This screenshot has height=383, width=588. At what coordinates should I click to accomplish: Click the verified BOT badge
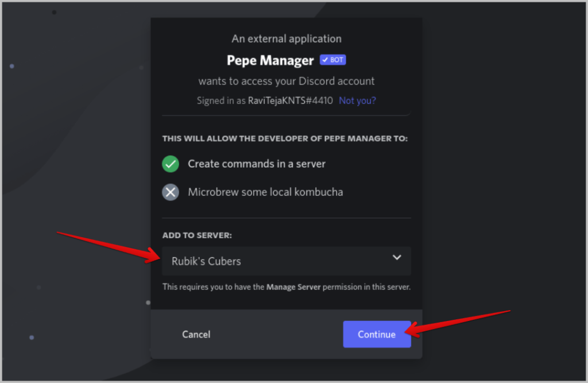tap(332, 60)
